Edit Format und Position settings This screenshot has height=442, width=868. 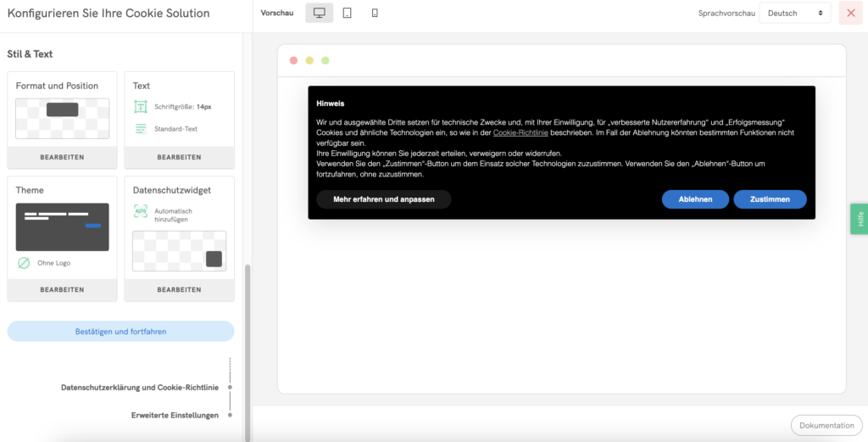(x=62, y=157)
